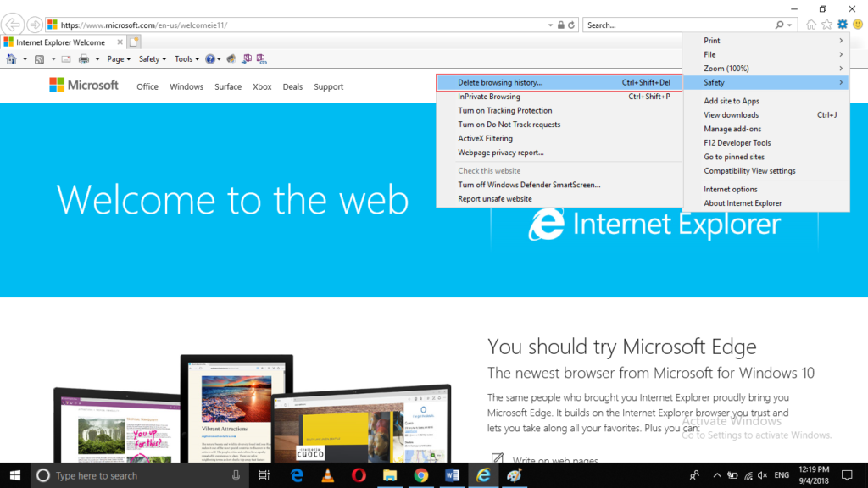Select Turn off Windows Defender SmartScreen
The height and width of the screenshot is (488, 868).
tap(559, 185)
